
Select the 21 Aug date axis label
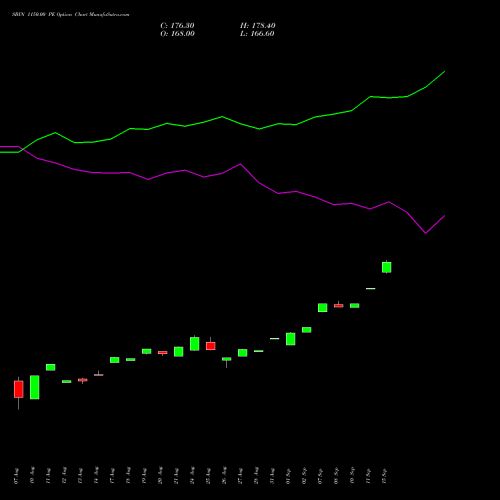177,476
